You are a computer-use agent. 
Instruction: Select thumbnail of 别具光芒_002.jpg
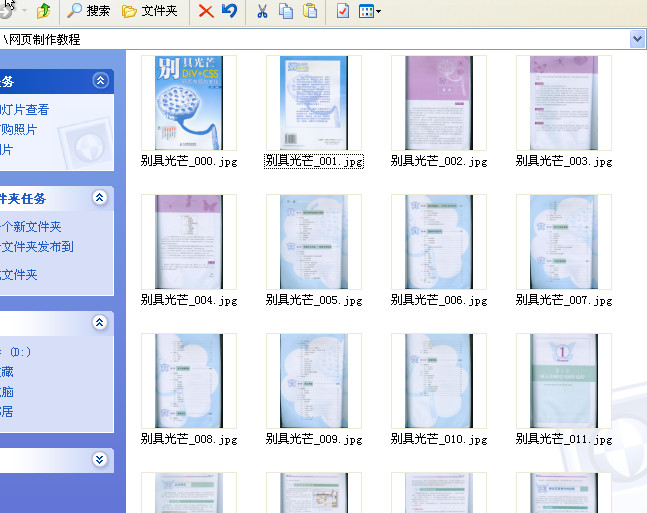[439, 103]
